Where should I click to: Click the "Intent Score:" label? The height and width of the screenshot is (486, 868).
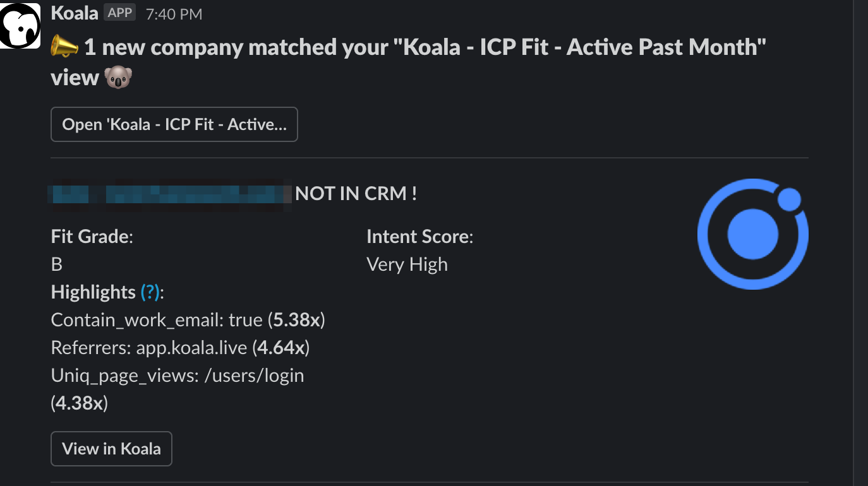pos(419,237)
